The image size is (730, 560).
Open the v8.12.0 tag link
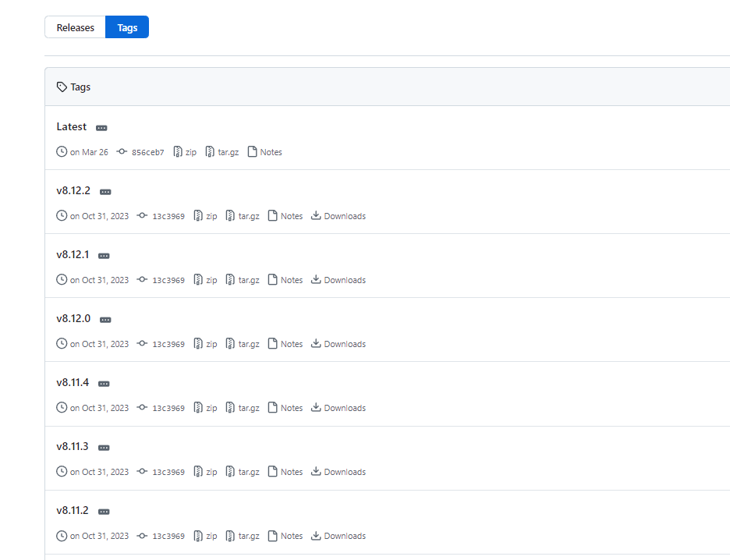(x=73, y=318)
